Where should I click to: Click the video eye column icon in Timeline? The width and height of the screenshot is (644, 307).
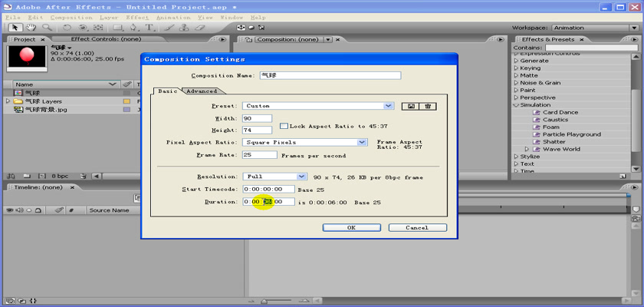(x=10, y=210)
